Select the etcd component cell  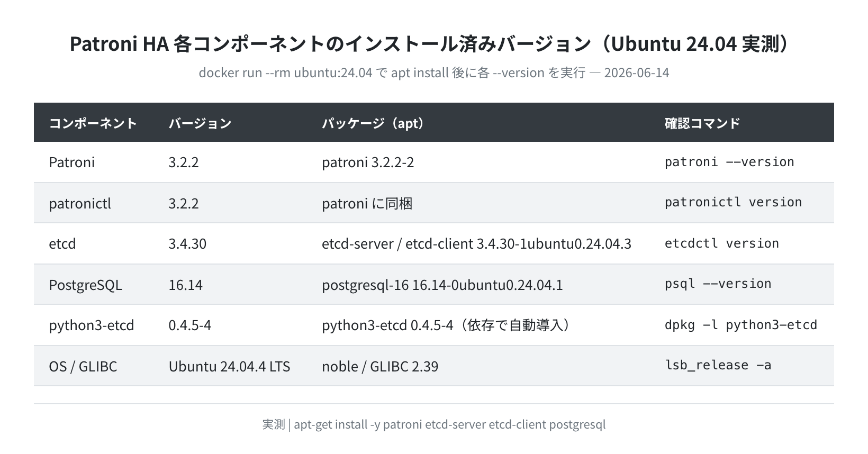pos(62,243)
